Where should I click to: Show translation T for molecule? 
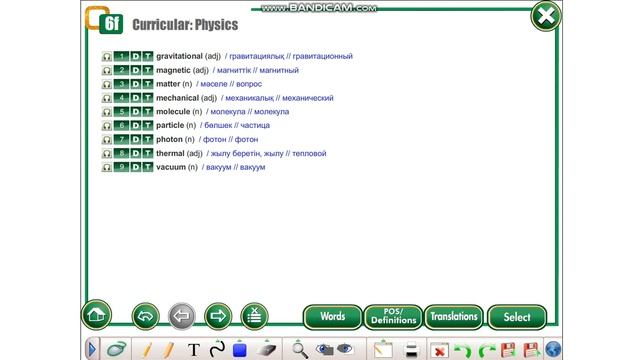coord(148,112)
